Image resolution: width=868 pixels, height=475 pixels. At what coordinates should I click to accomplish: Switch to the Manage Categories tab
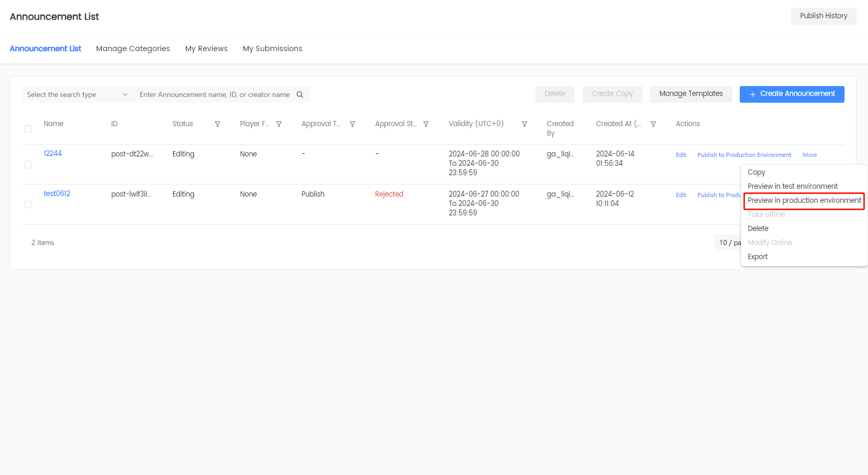[133, 48]
